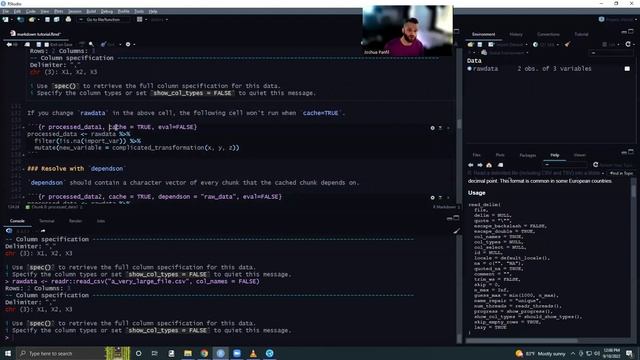640x360 pixels.
Task: Open New File dropdown arrow
Action: coord(11,20)
